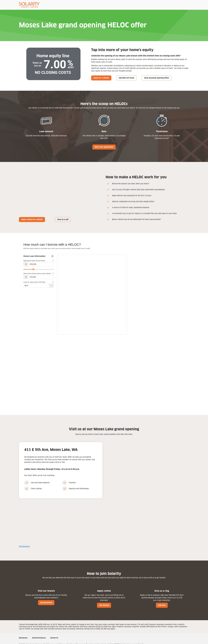
Task: Click the 'Give us a ring' column heading
Action: pyautogui.click(x=162, y=591)
